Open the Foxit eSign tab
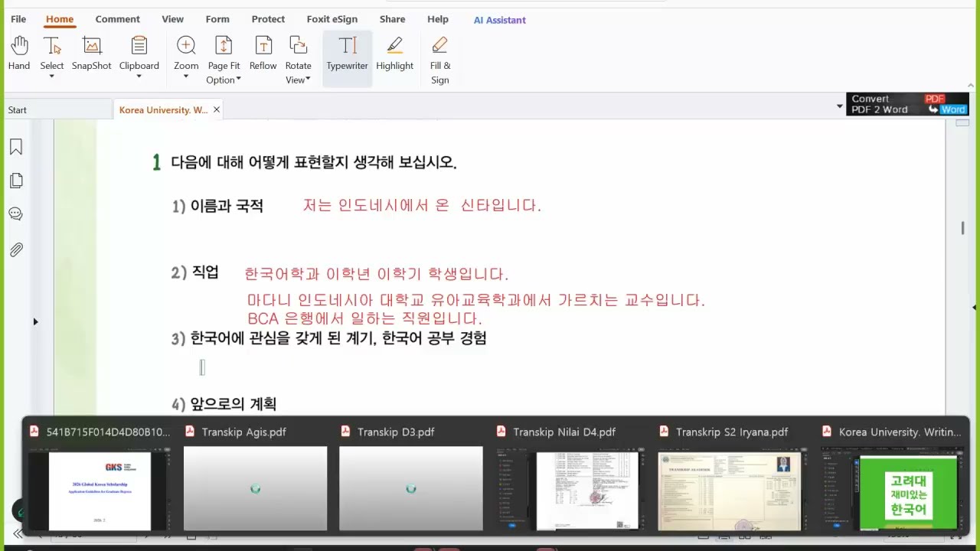This screenshot has height=551, width=980. point(332,19)
